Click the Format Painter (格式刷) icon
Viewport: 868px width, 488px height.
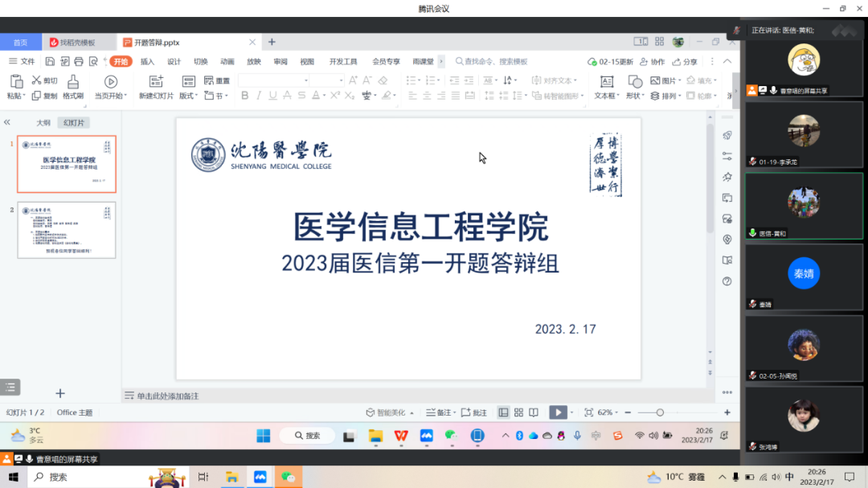(x=72, y=81)
